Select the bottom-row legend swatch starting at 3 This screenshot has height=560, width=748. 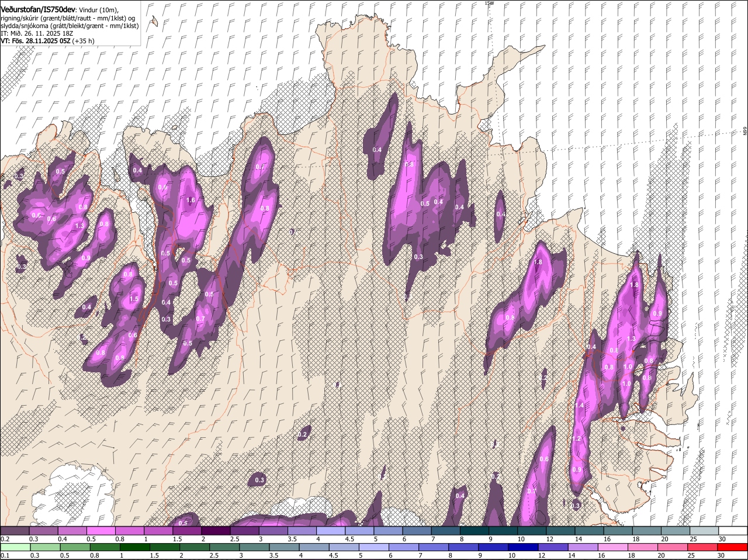point(254,547)
